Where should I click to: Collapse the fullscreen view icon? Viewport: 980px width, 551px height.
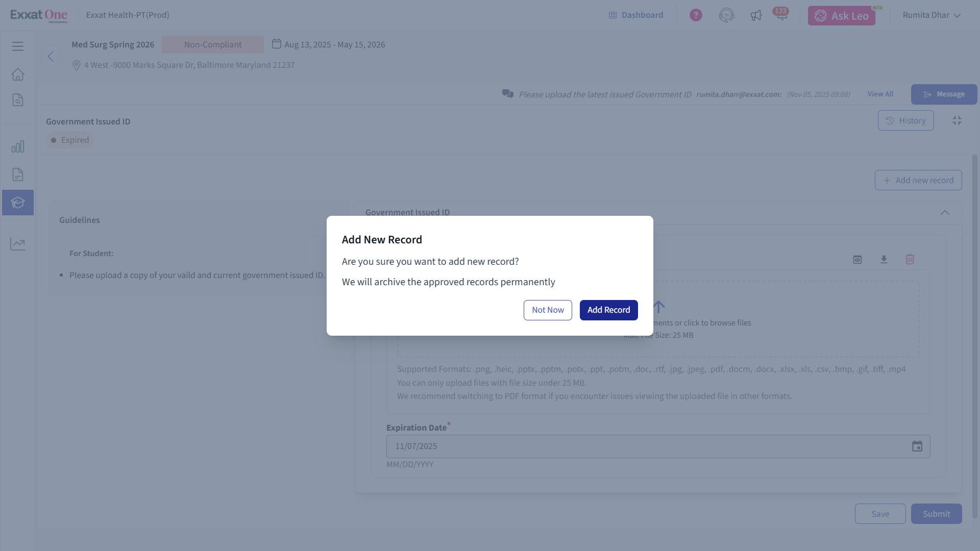coord(957,120)
